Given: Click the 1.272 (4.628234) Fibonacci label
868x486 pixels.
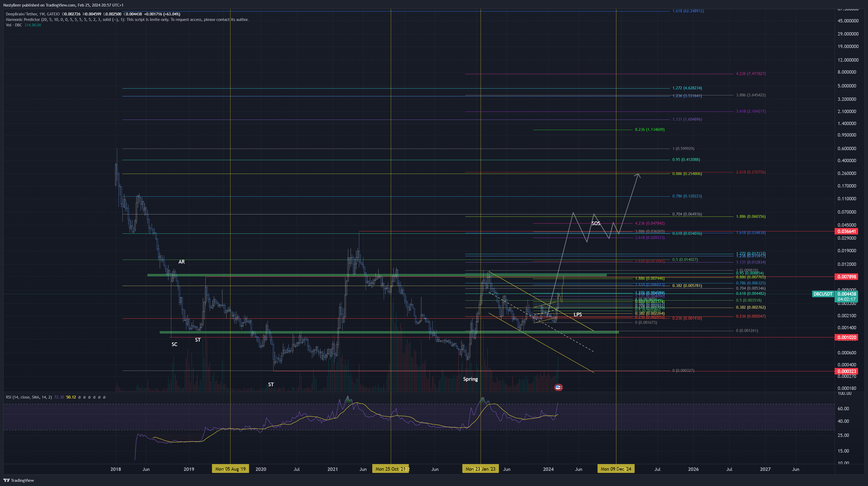Looking at the screenshot, I should tap(687, 88).
